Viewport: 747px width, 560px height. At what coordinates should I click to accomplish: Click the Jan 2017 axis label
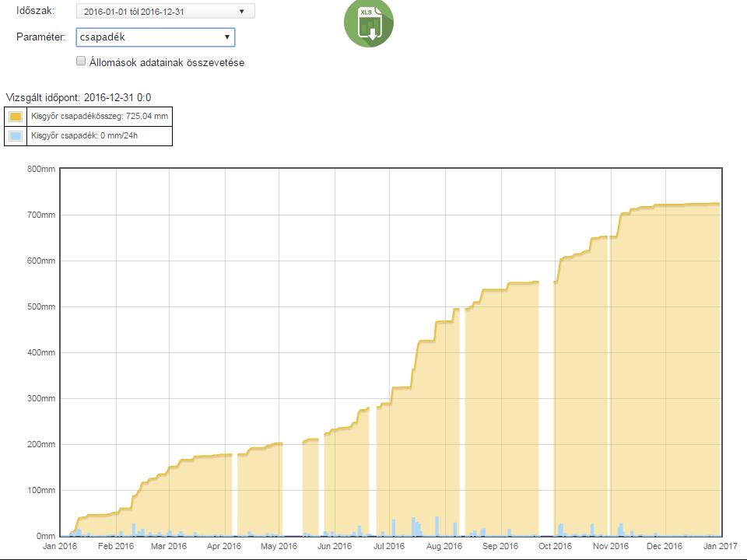click(x=720, y=546)
